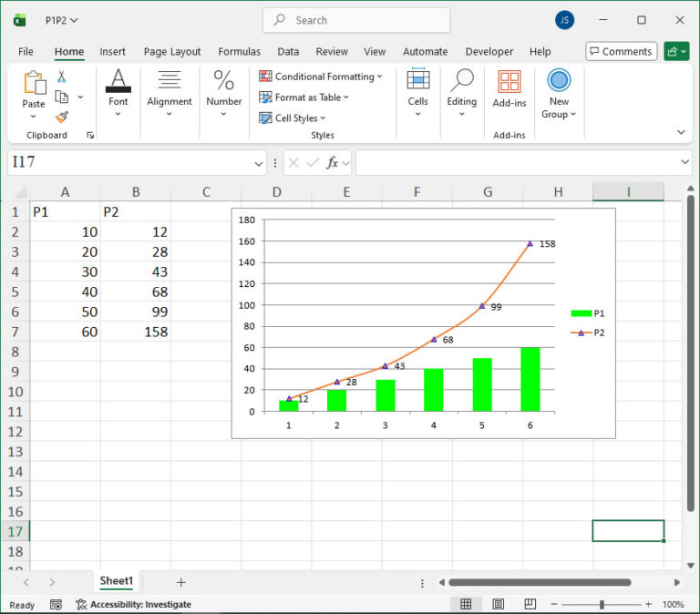Screen dimensions: 700x614
Task: Select column D header
Action: (276, 192)
